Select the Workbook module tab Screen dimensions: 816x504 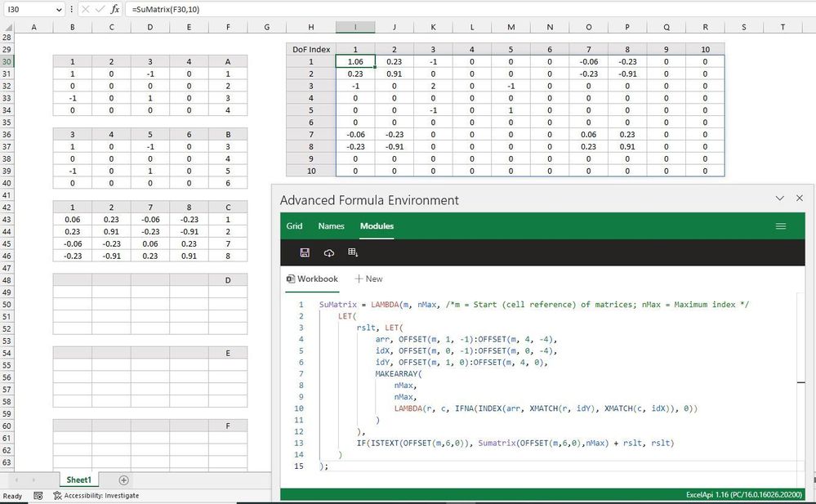pos(312,279)
